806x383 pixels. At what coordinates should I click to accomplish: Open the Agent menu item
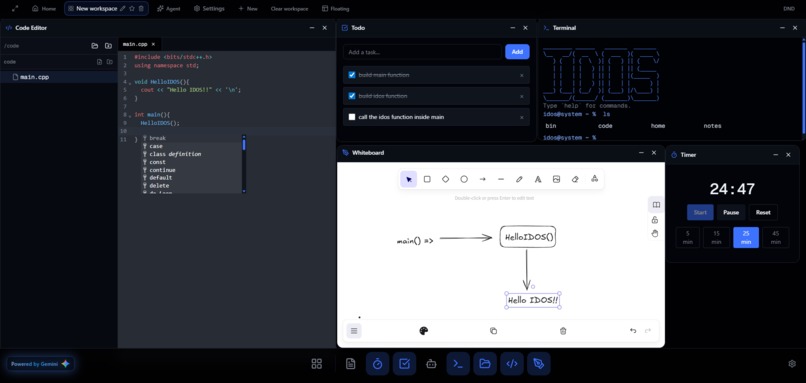click(x=169, y=9)
